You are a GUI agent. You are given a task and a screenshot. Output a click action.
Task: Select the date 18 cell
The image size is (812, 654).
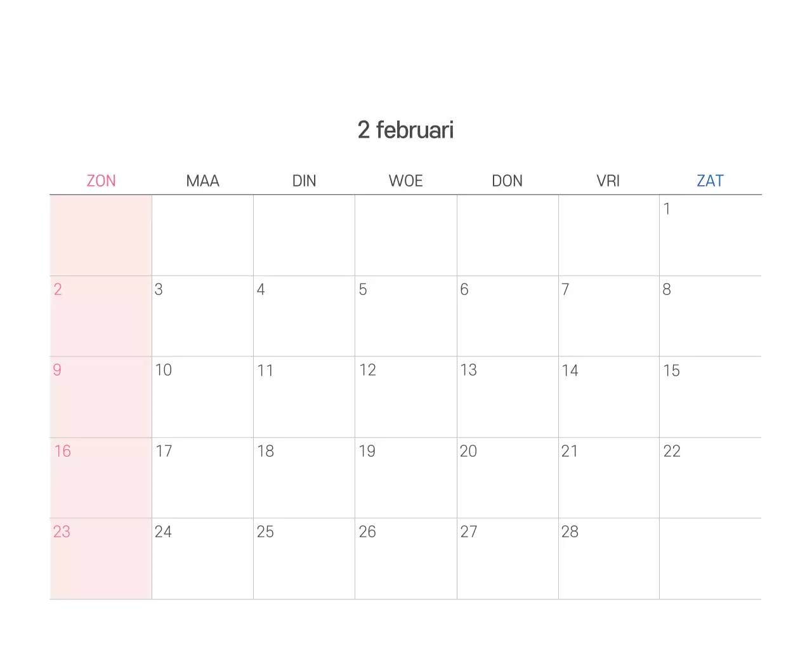click(304, 478)
